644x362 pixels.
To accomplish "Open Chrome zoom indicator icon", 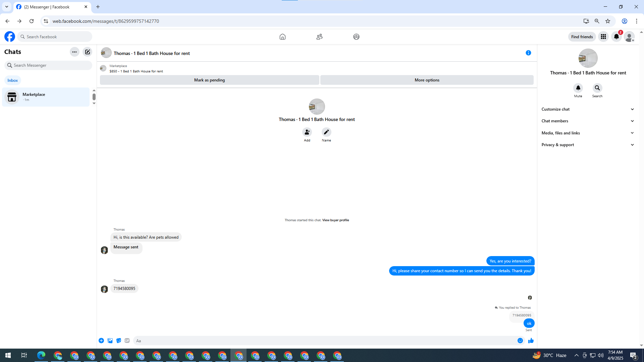I will (x=597, y=21).
